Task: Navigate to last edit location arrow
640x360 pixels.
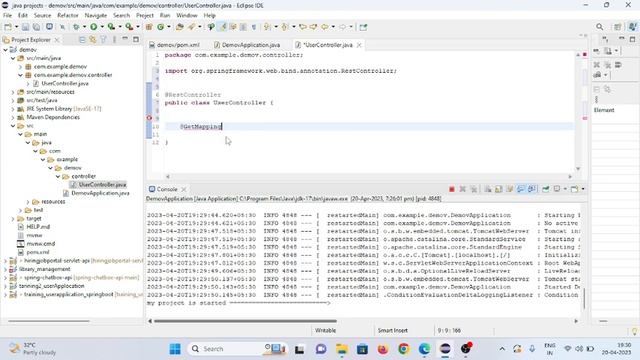Action: [x=303, y=27]
